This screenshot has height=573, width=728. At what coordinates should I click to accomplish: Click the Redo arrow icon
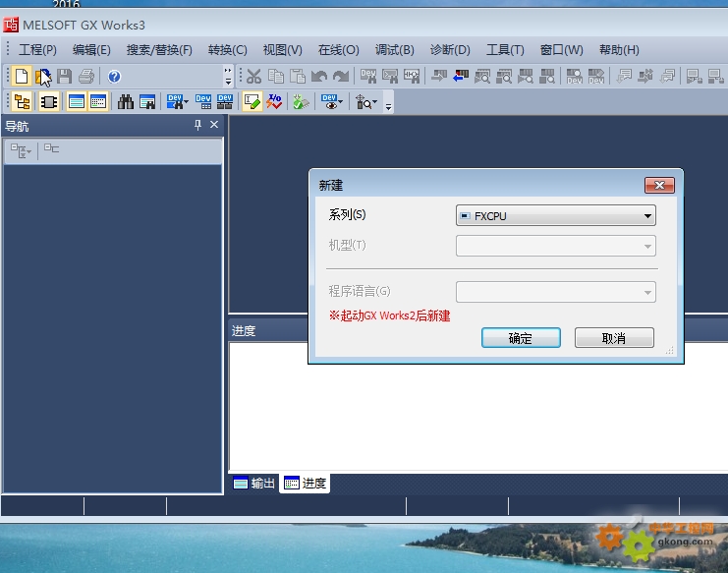(x=341, y=76)
